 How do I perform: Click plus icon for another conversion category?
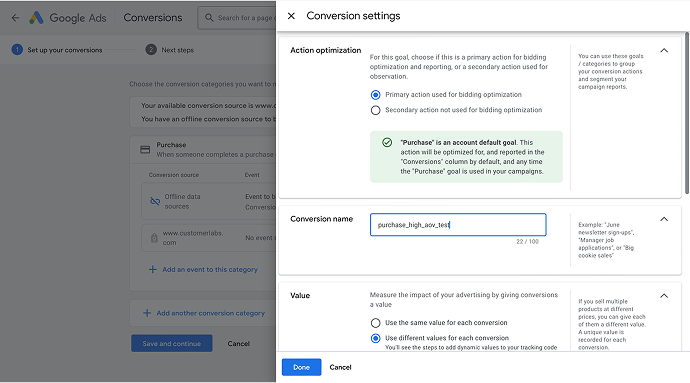[147, 313]
